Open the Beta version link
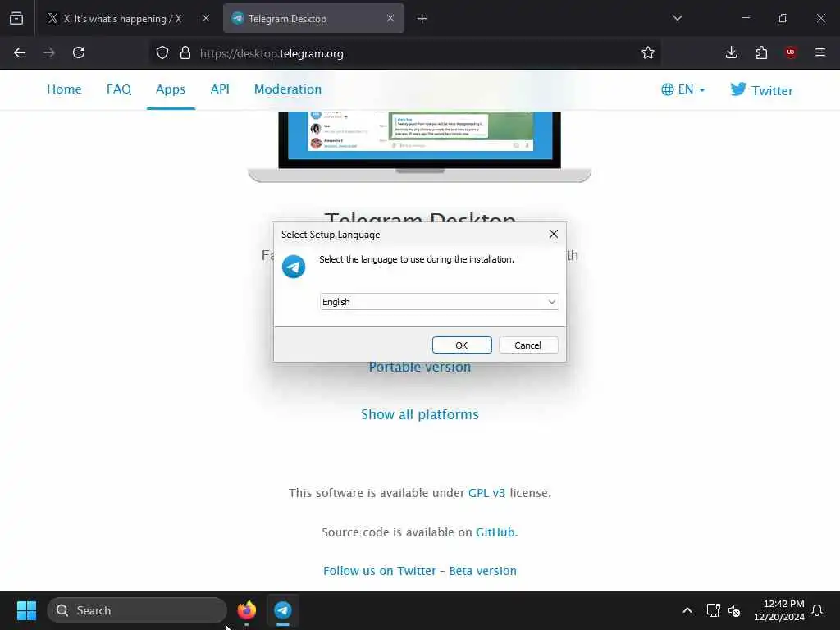Image resolution: width=840 pixels, height=630 pixels. click(x=483, y=571)
